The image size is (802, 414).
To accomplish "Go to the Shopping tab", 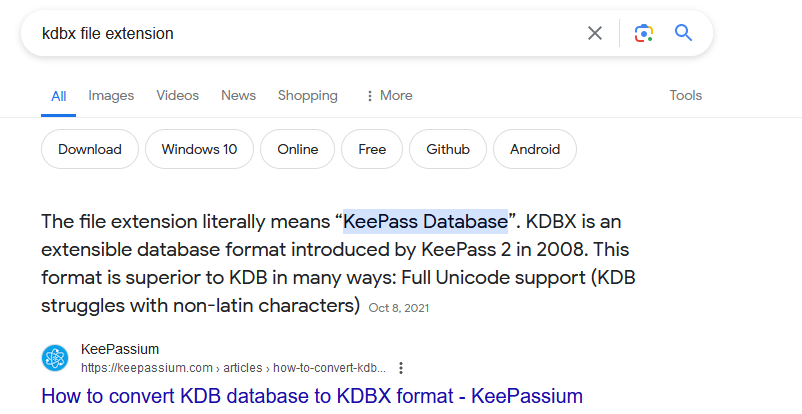I will [307, 96].
